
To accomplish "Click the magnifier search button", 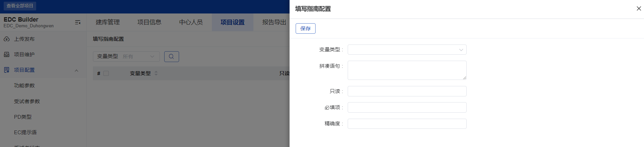I will point(171,57).
